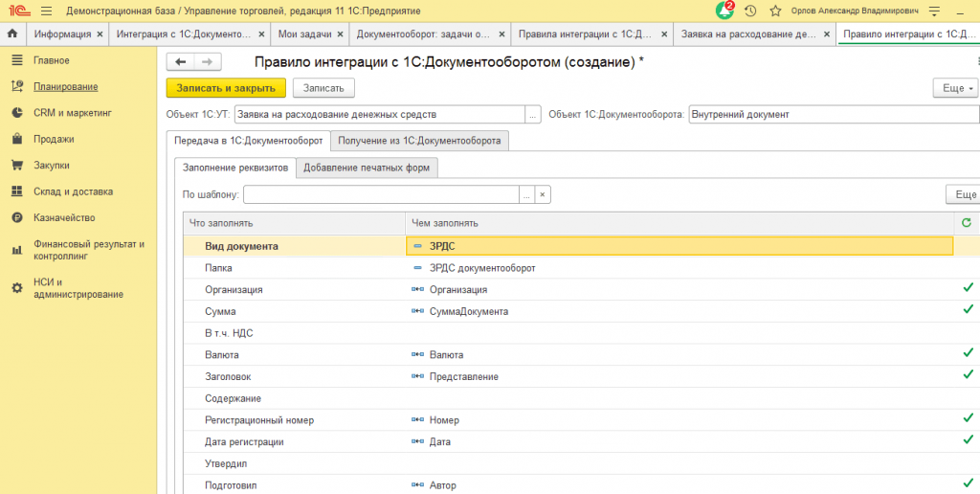Screen dimensions: 980x494
Task: Open notifications bell with badge 2
Action: click(725, 11)
